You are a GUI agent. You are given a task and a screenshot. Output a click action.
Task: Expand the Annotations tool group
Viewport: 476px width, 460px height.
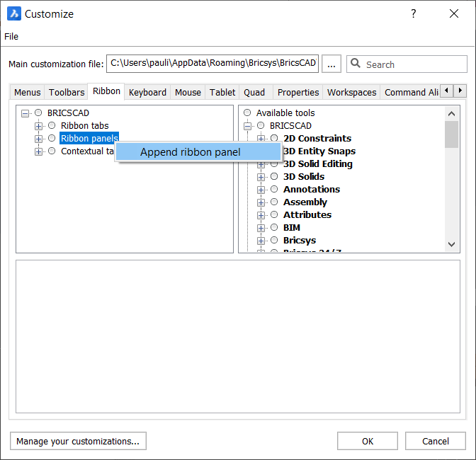pos(261,190)
